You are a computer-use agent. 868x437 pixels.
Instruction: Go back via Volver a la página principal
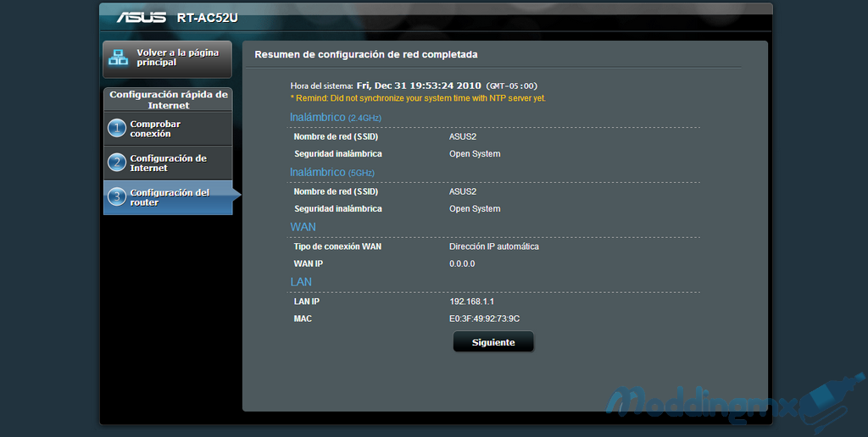point(167,59)
